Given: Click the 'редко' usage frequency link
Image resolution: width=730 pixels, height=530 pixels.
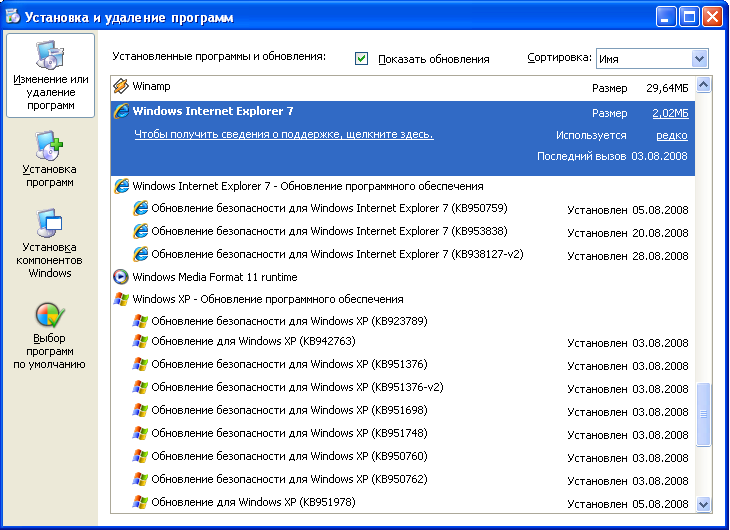Looking at the screenshot, I should (671, 135).
